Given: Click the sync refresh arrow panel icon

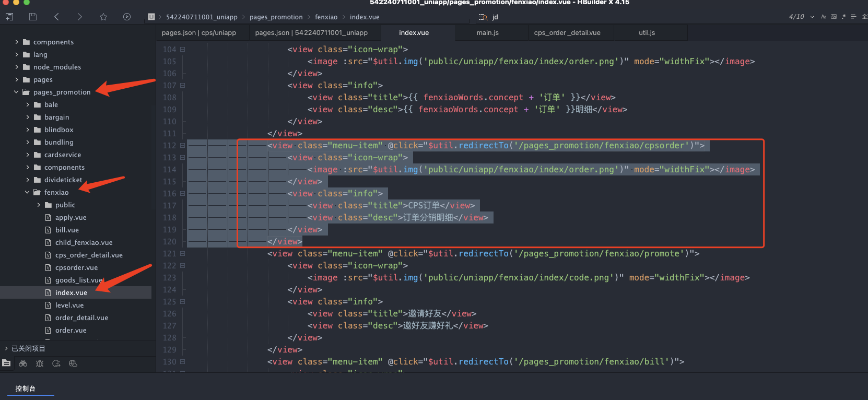Looking at the screenshot, I should point(56,363).
